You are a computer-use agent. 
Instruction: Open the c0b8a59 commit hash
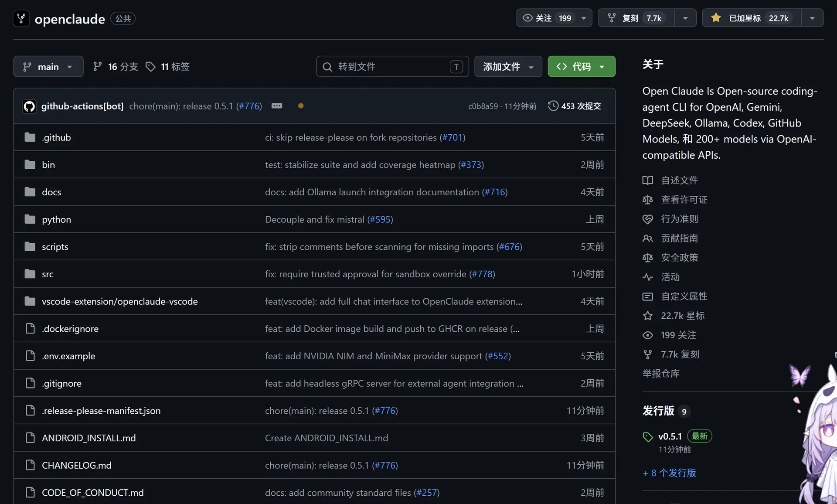[483, 106]
